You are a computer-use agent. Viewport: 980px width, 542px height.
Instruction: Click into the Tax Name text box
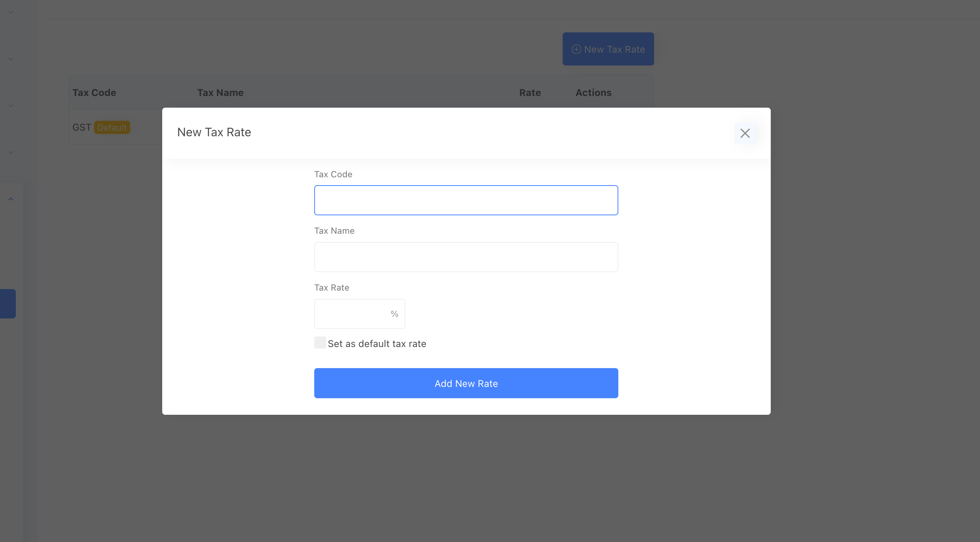(x=466, y=257)
